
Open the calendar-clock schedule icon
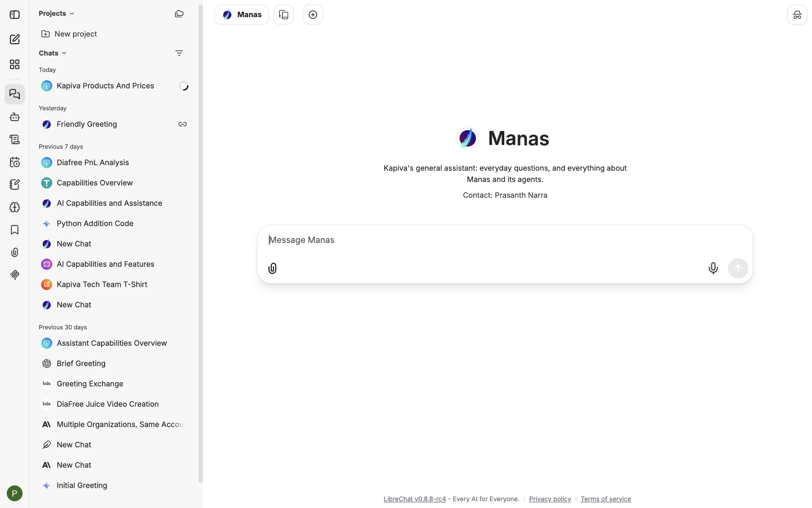click(x=14, y=162)
